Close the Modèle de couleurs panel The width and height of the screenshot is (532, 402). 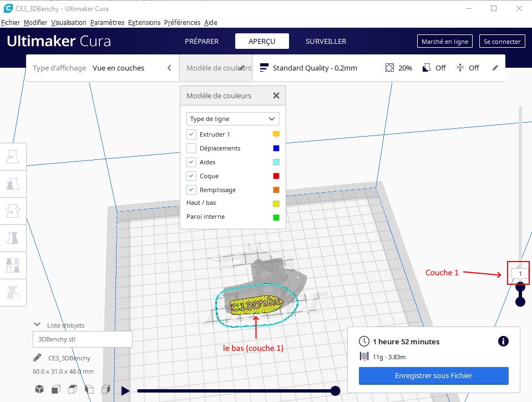tap(276, 96)
